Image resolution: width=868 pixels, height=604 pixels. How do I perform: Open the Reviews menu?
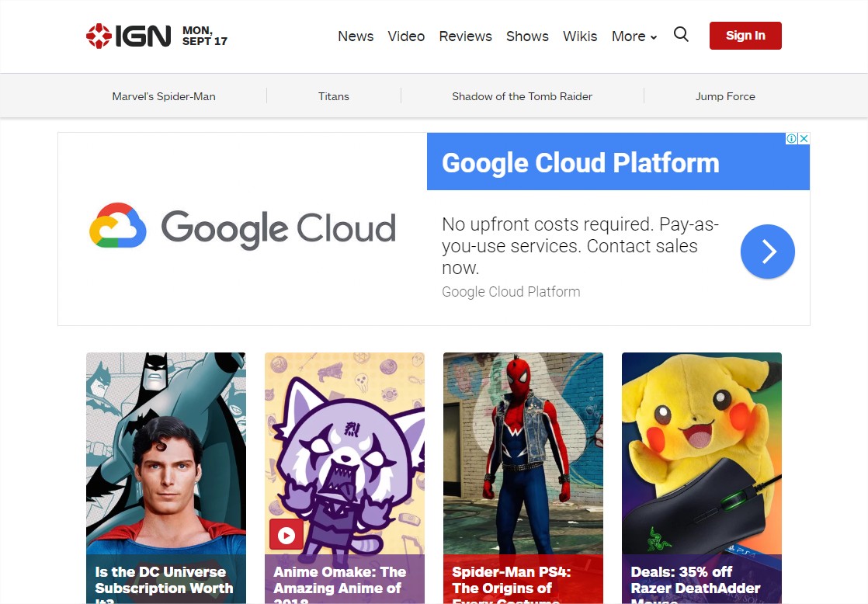465,36
